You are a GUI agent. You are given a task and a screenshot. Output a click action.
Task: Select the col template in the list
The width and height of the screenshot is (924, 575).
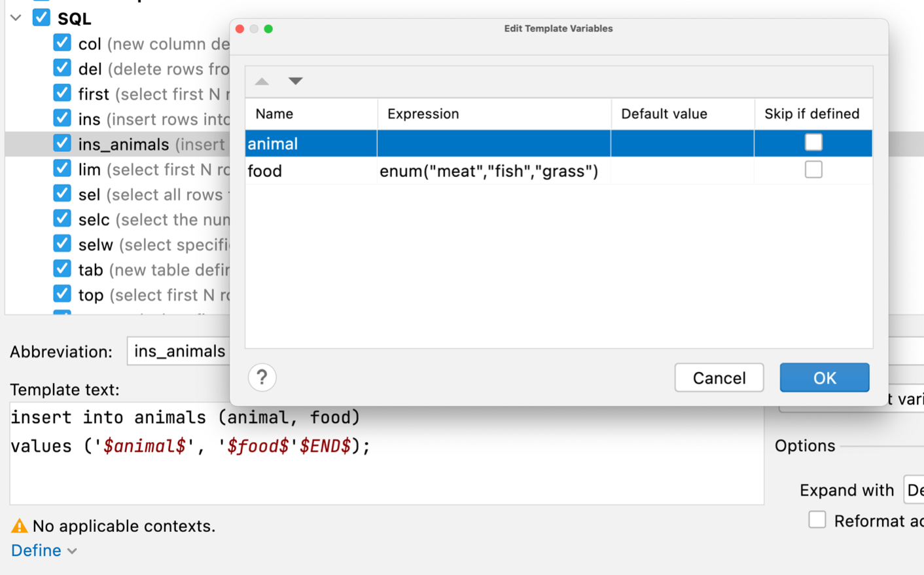point(154,44)
